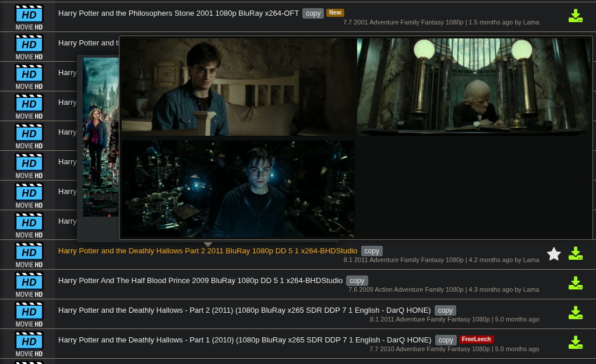Viewport: 596px width, 364px height.
Task: Click the New badge on Philosophers Stone
Action: (x=335, y=13)
